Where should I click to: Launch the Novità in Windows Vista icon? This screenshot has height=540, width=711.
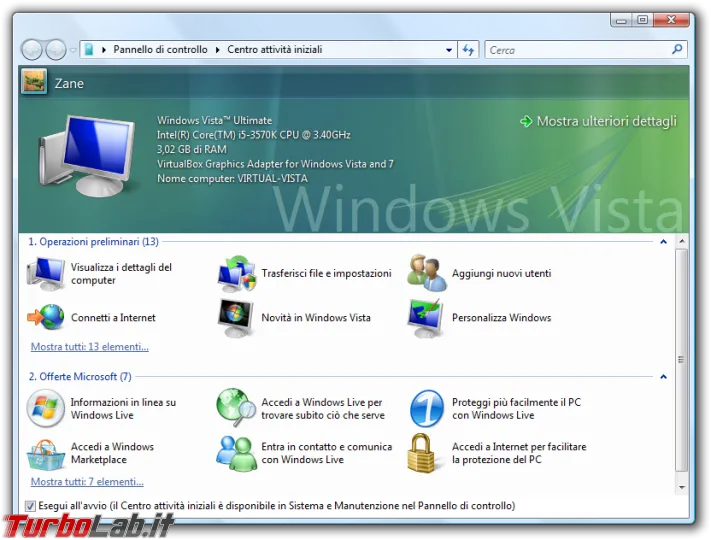[x=237, y=318]
